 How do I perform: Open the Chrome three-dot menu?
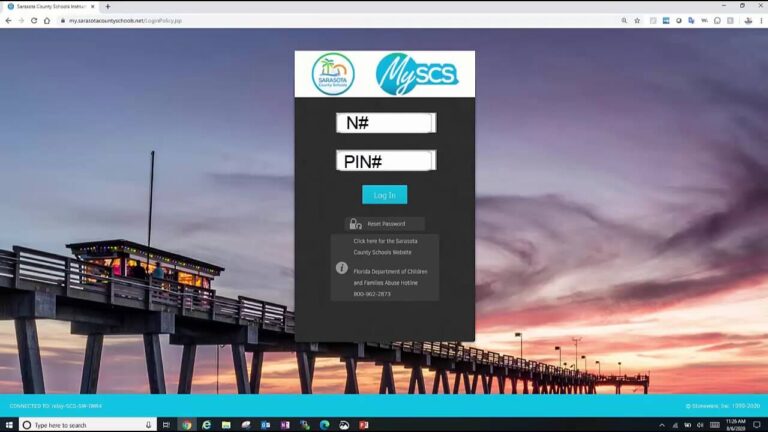[x=761, y=21]
